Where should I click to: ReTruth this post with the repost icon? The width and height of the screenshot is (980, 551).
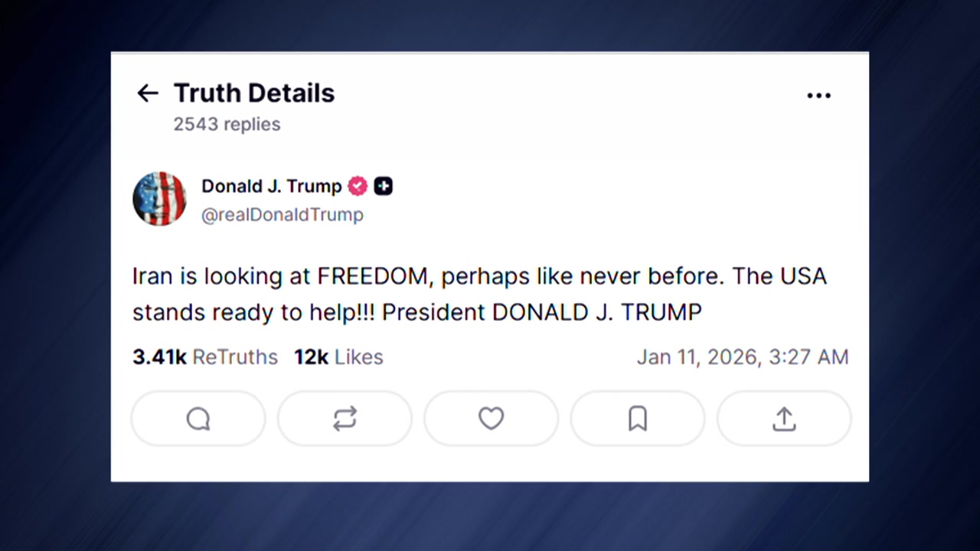[x=345, y=419]
